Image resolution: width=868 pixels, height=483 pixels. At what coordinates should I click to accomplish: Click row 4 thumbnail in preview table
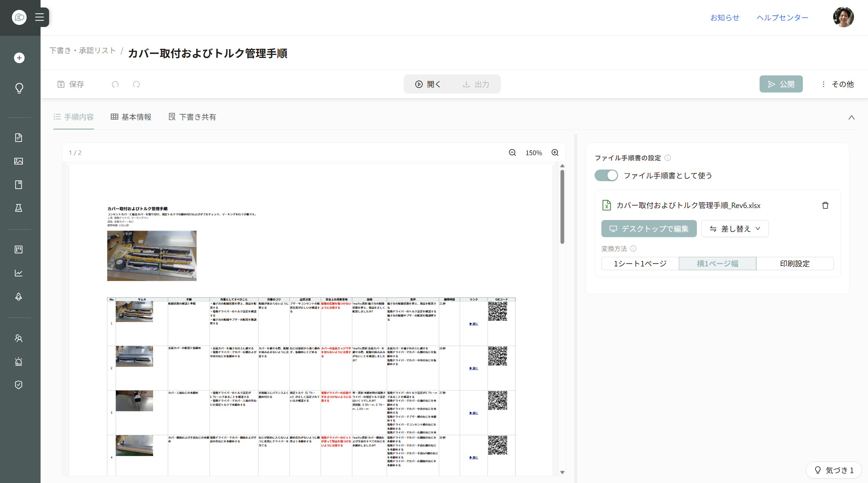coord(134,445)
